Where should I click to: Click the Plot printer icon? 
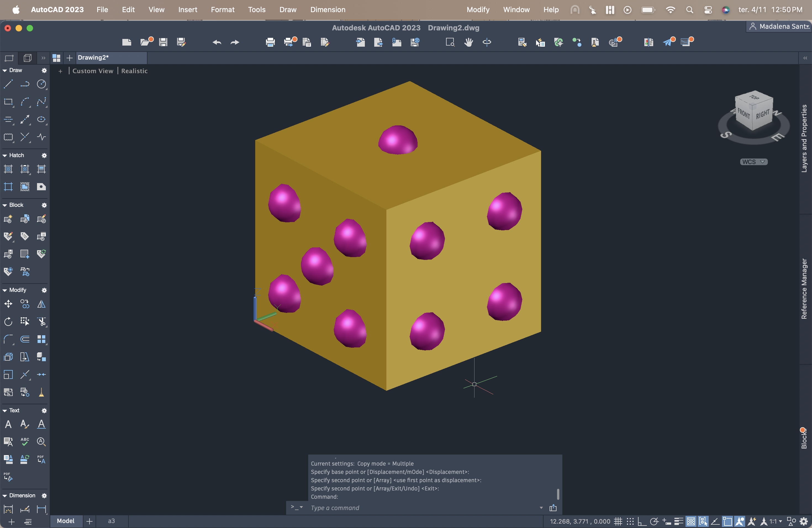click(x=270, y=42)
